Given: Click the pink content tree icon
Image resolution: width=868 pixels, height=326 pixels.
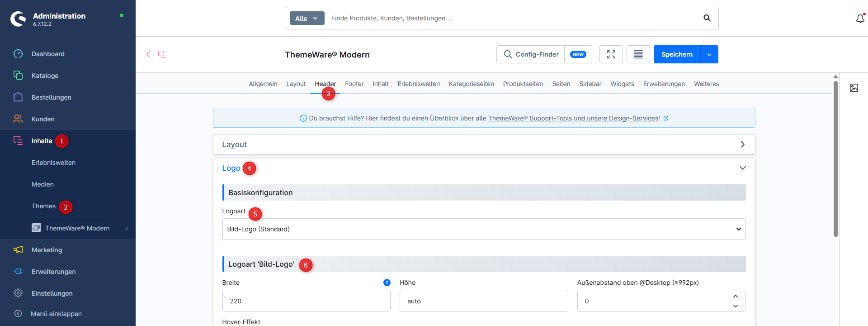Looking at the screenshot, I should pos(162,54).
